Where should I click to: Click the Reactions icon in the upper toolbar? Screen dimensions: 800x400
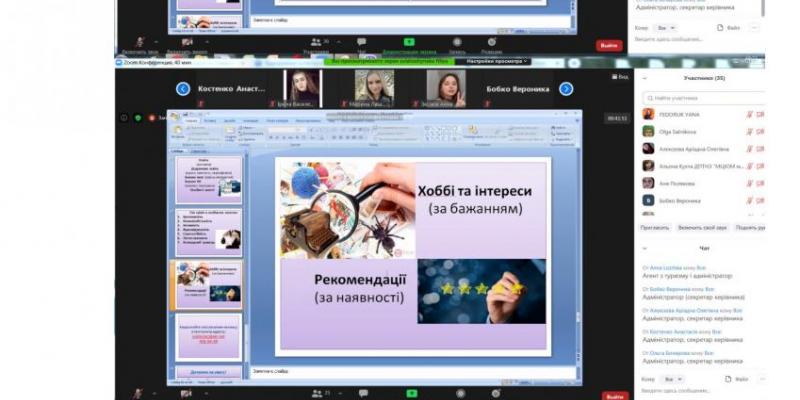[492, 42]
